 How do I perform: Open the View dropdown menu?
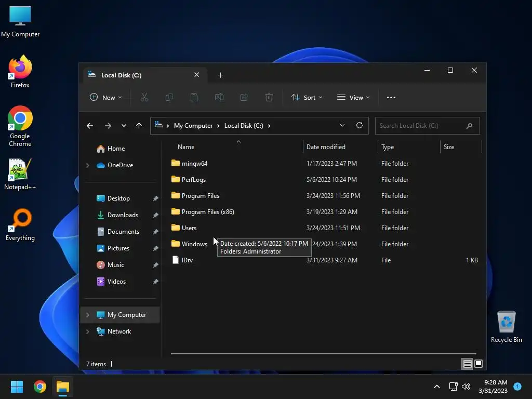(x=353, y=97)
